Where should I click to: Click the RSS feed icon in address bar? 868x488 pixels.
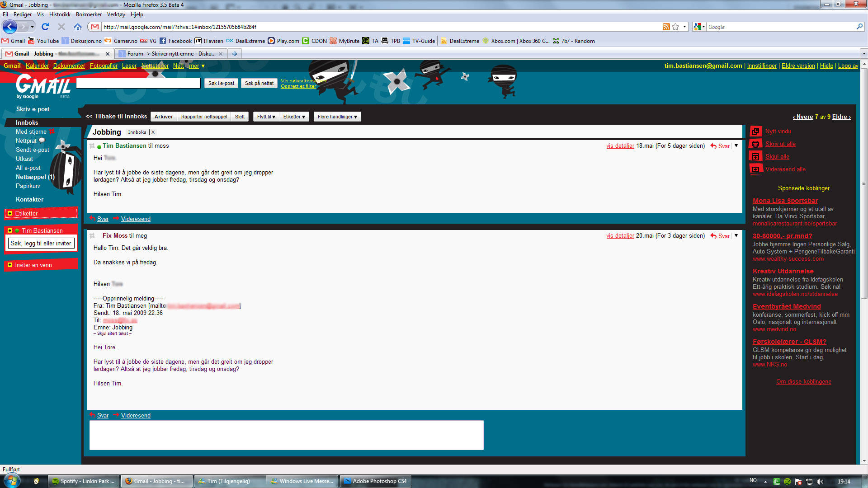pyautogui.click(x=666, y=27)
